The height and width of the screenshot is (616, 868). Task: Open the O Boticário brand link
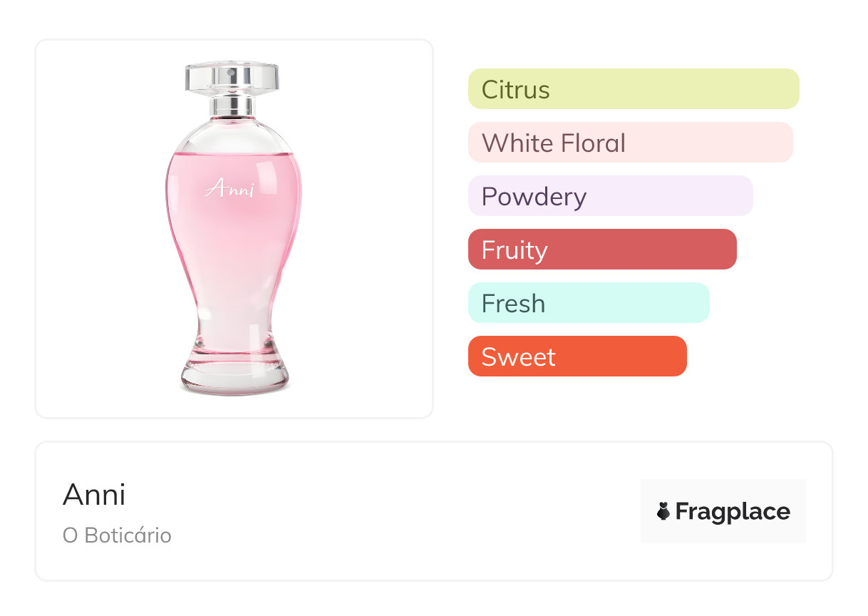(x=117, y=535)
